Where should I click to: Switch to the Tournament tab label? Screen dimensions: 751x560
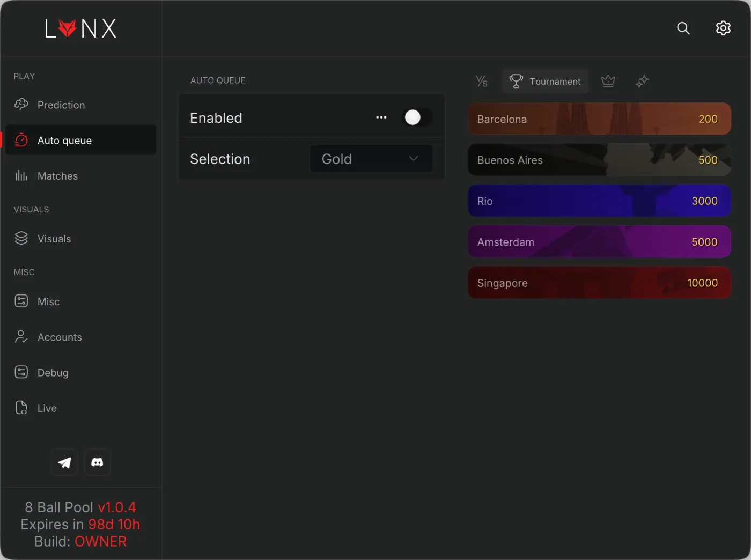coord(555,82)
